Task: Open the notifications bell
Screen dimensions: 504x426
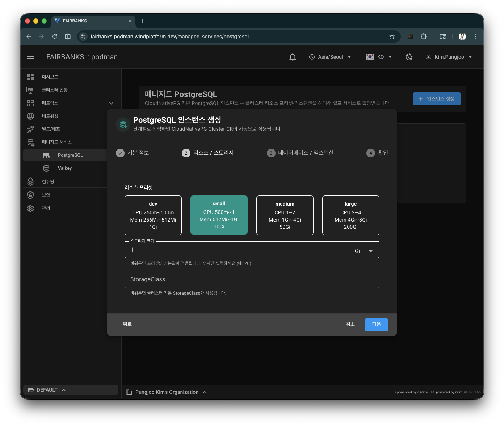Action: [293, 57]
